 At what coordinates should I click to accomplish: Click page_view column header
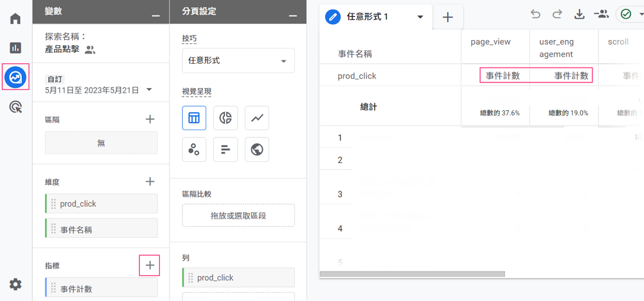(x=490, y=42)
